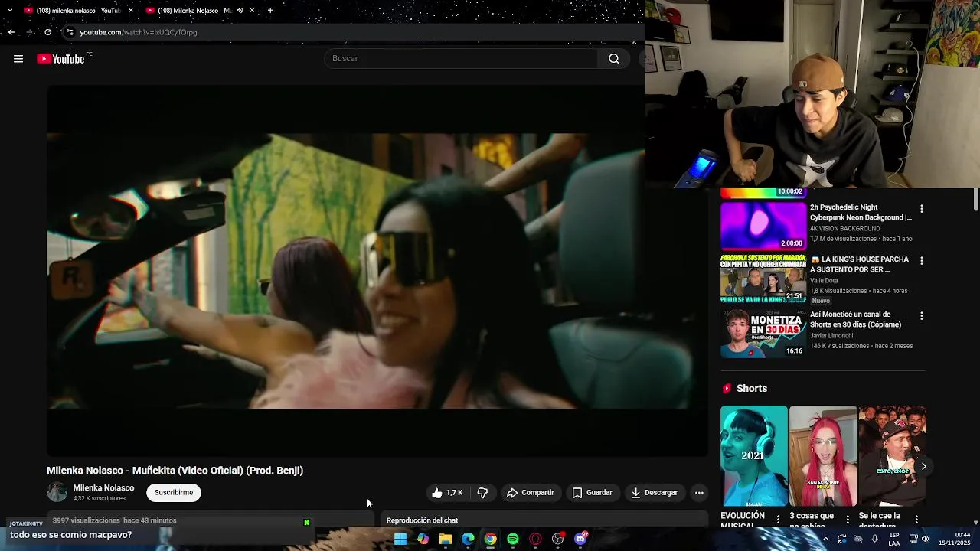Open the '2h Psychedelic Night Cyberpunk Neon Background' title
This screenshot has width=980, height=551.
[861, 213]
